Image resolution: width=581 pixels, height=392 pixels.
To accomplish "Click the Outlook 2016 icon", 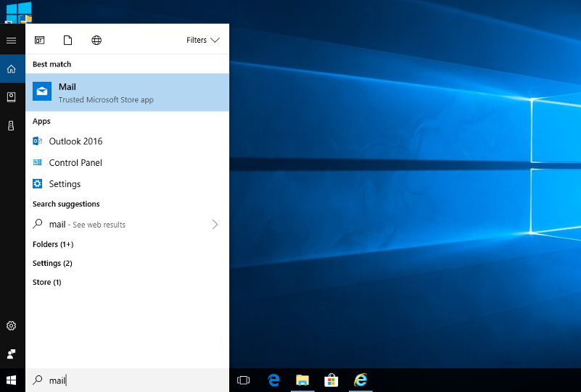I will 38,141.
